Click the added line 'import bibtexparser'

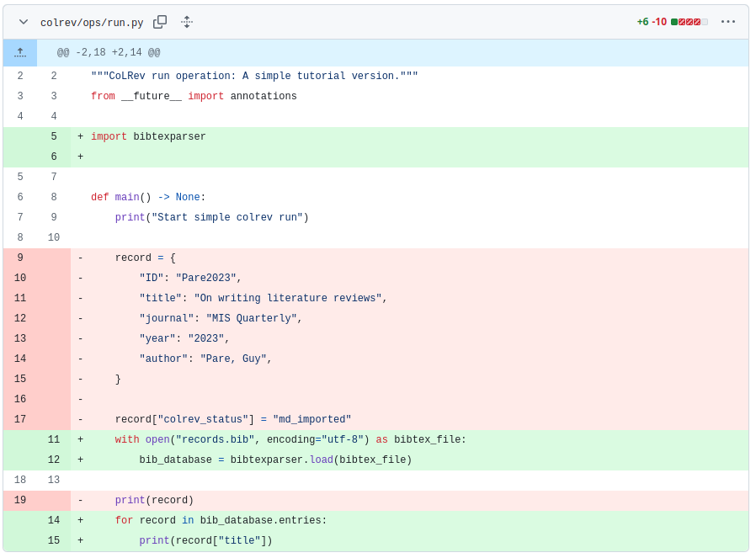click(148, 137)
